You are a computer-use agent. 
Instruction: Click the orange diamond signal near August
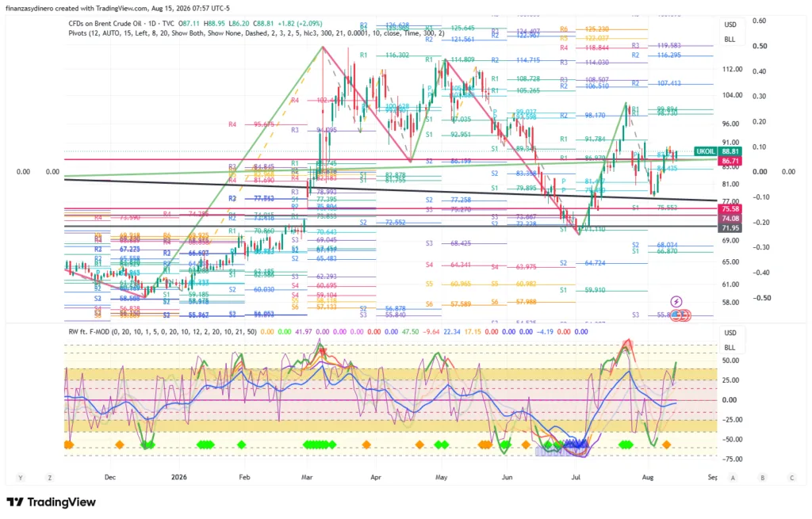[x=666, y=445]
